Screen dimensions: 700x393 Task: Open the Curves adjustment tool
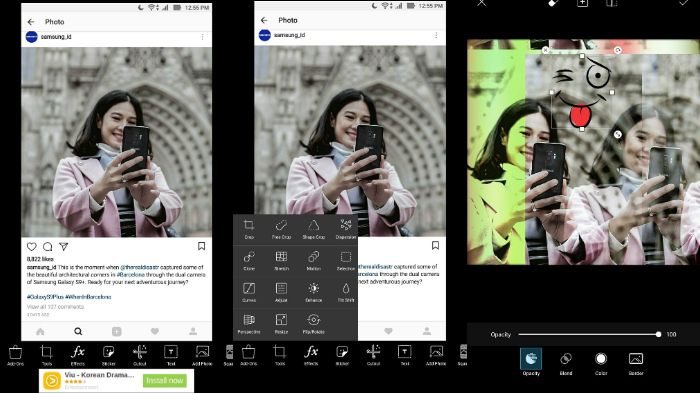pyautogui.click(x=249, y=292)
